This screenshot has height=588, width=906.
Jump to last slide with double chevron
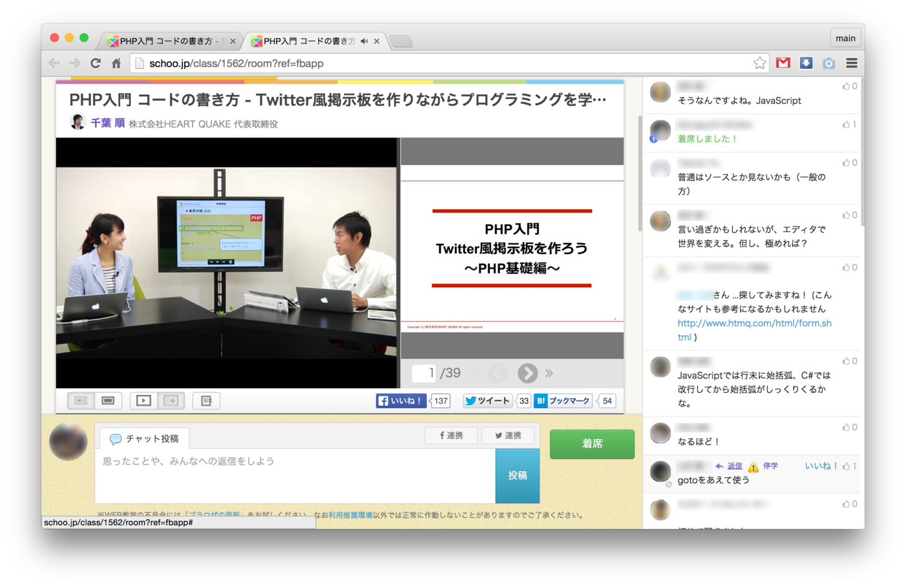click(549, 373)
